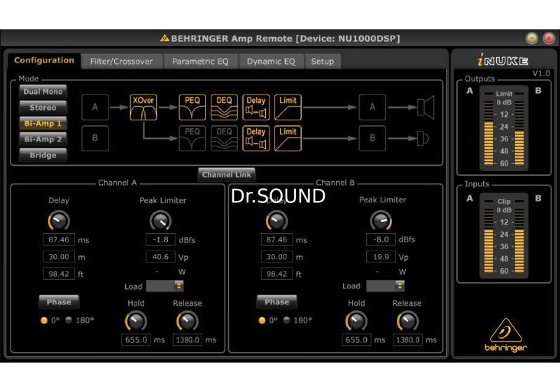Click the tweeter speaker icon on output B

pyautogui.click(x=423, y=139)
